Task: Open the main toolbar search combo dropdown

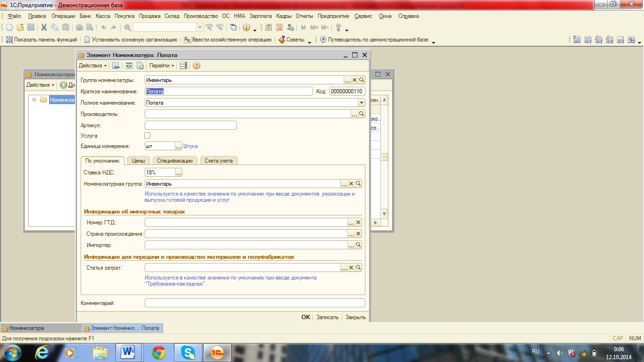Action: 199,27
